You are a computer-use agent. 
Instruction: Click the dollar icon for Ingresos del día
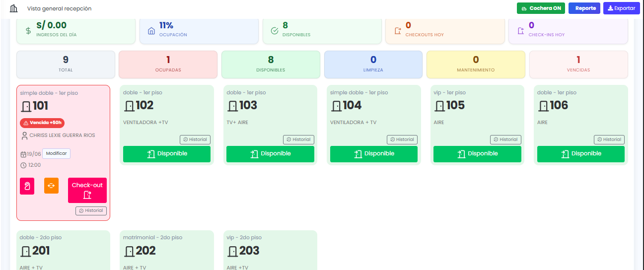28,31
